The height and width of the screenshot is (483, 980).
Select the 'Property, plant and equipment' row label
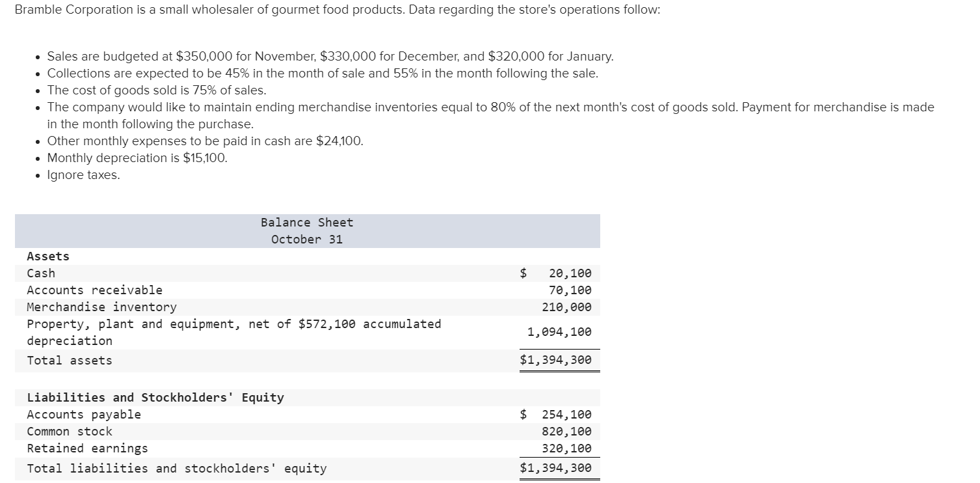(x=234, y=332)
